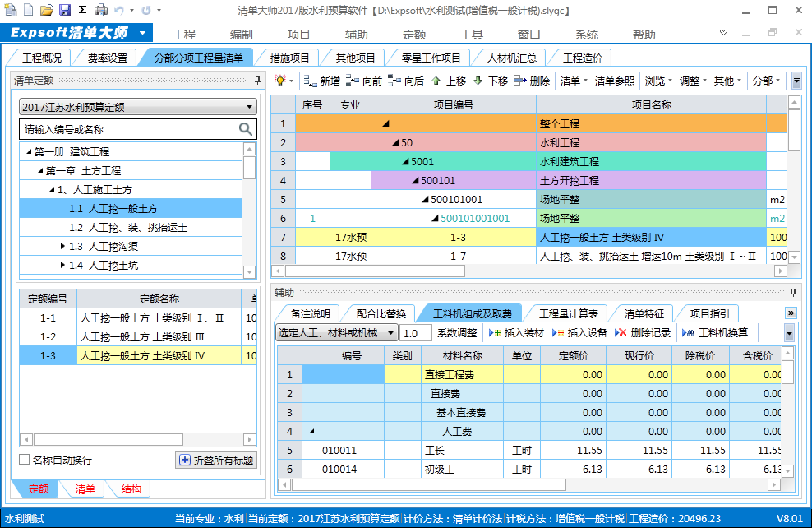The height and width of the screenshot is (528, 812).
Task: Click the search magnifier icon in quota panel
Action: 245,129
